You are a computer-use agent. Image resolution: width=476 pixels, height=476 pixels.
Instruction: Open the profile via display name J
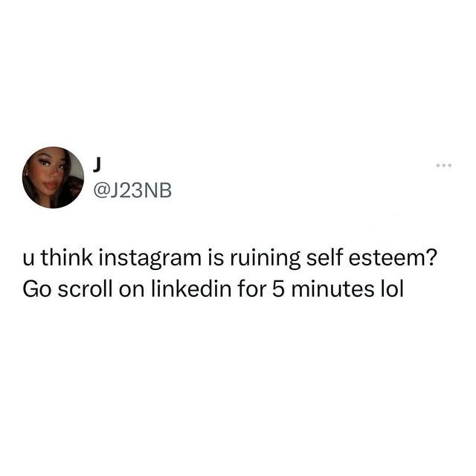click(x=97, y=165)
